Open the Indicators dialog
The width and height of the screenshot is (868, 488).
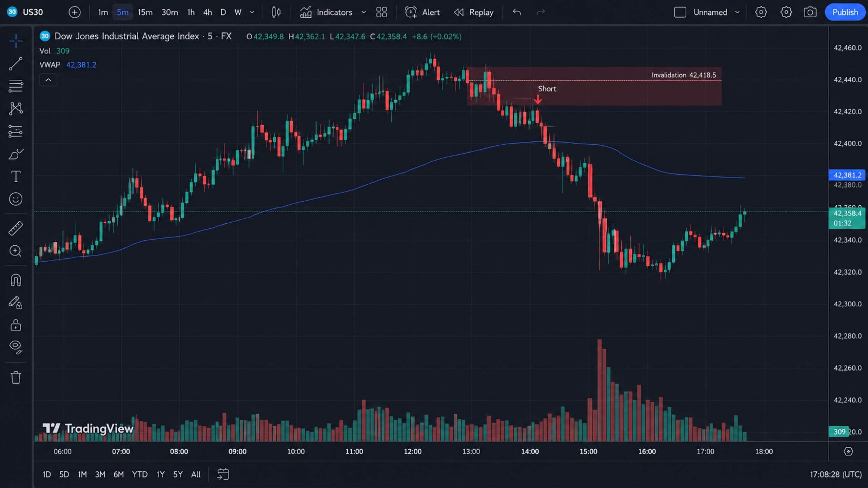click(326, 12)
